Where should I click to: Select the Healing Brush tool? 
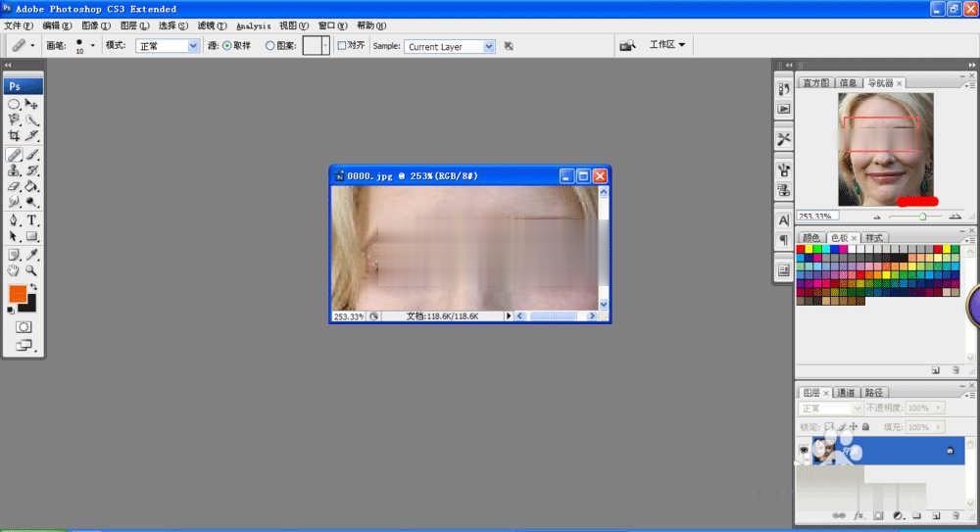click(14, 155)
